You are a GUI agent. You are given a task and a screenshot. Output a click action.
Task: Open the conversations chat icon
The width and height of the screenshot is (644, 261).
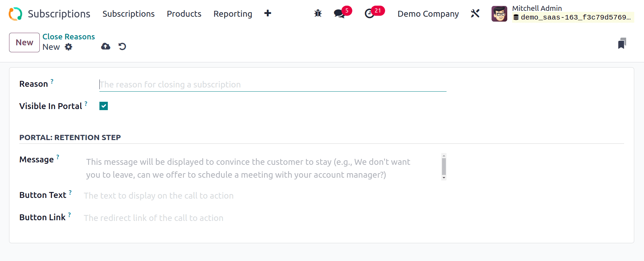pos(339,14)
